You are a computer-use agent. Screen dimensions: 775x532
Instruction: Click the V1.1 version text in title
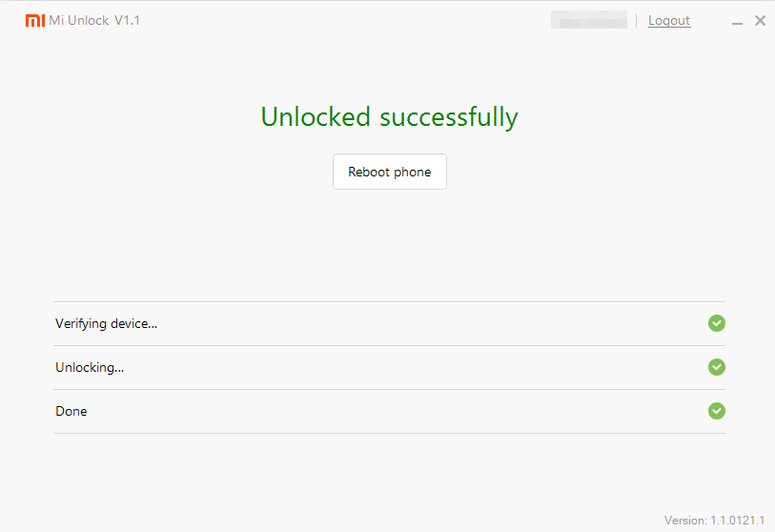(127, 20)
